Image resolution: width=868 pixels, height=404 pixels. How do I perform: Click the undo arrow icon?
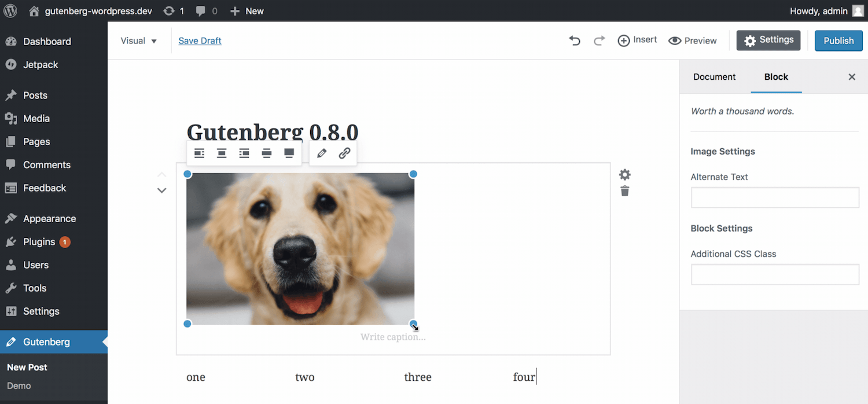[574, 41]
